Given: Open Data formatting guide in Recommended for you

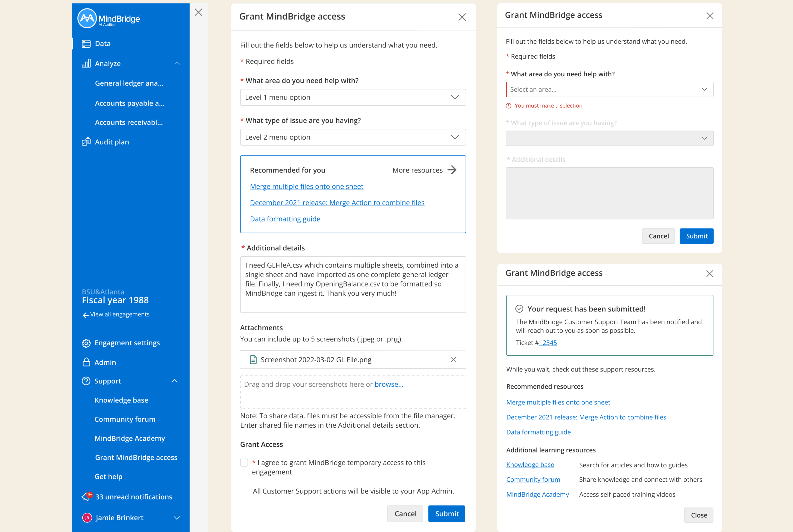Looking at the screenshot, I should pos(285,219).
